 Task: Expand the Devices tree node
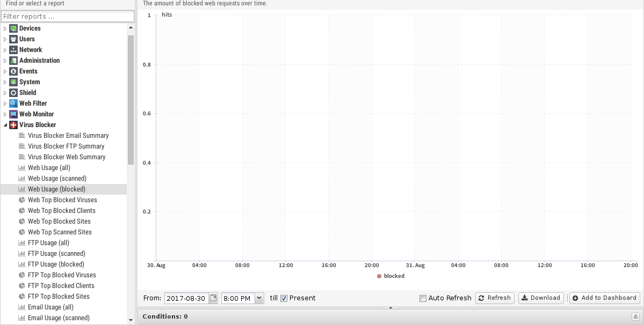pyautogui.click(x=5, y=28)
